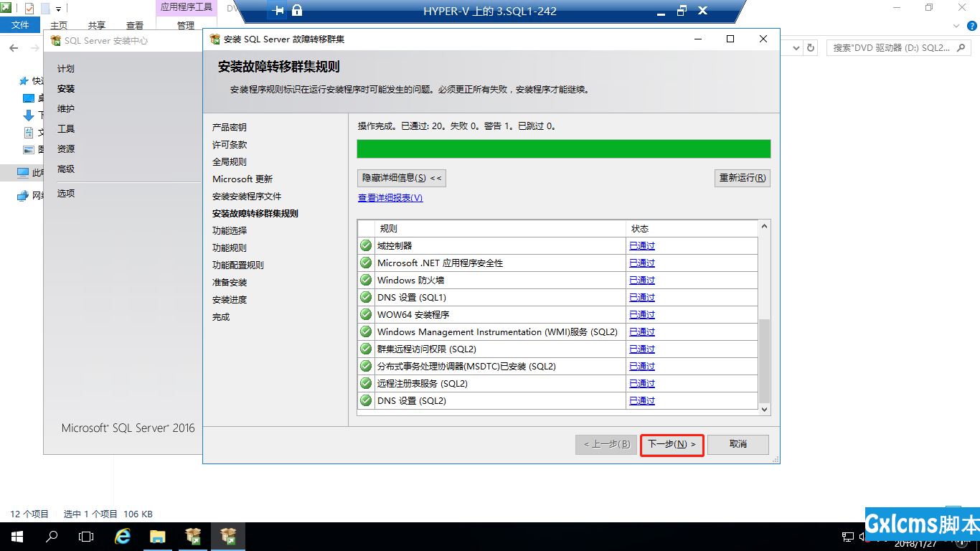Open the quick access toolbar dropdown arrow
Image resolution: width=980 pixels, height=551 pixels.
[x=58, y=9]
